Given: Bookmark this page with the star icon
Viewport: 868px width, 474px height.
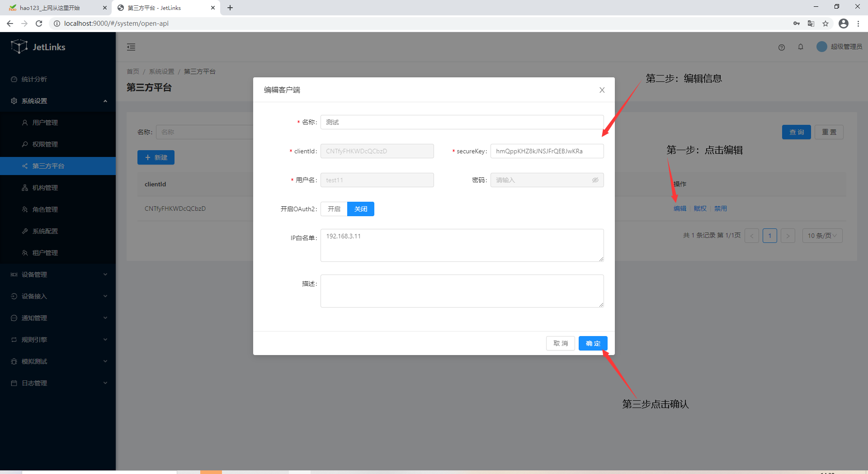Looking at the screenshot, I should coord(826,24).
